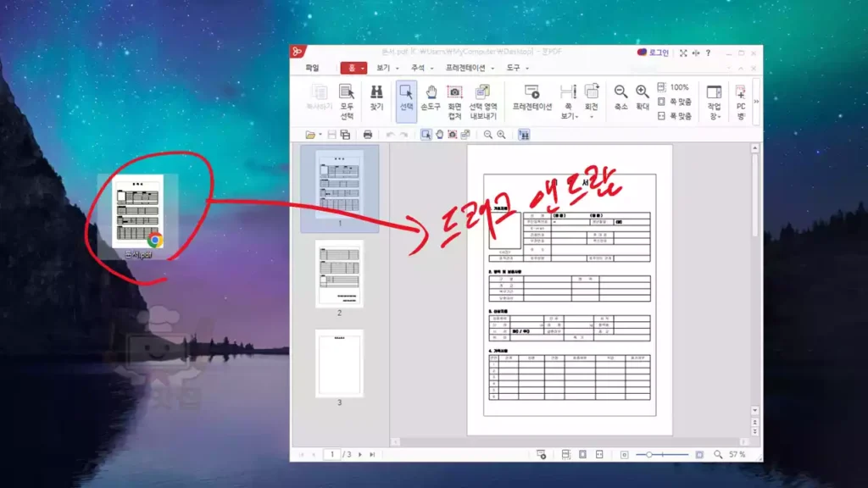The image size is (868, 488).
Task: Click the 찾기 (Find) binoculars icon
Action: [376, 97]
